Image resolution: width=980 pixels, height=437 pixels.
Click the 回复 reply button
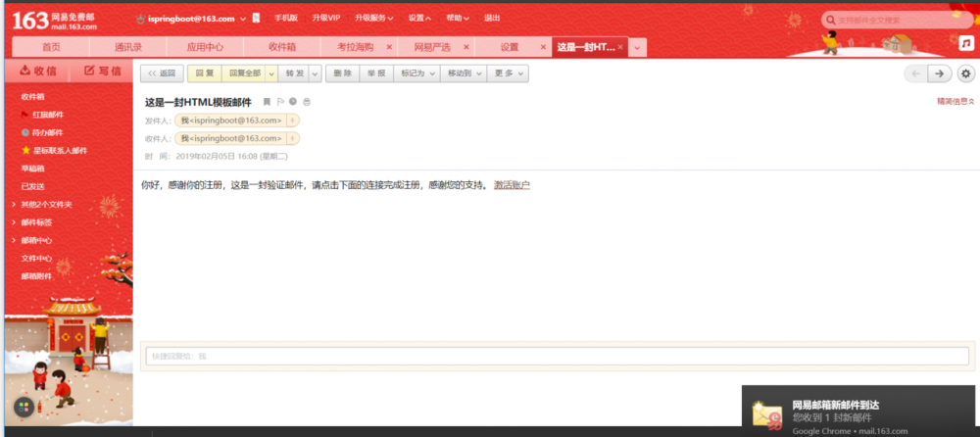click(x=205, y=73)
